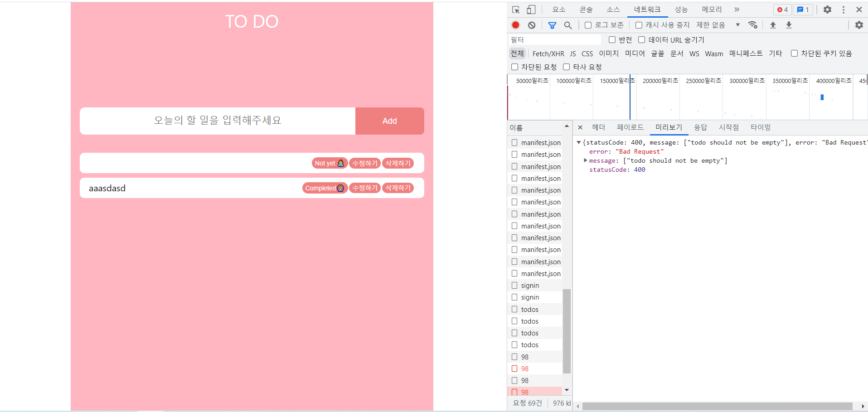Toggle device toolbar icon in DevTools
Screen dimensions: 868x412
531,10
